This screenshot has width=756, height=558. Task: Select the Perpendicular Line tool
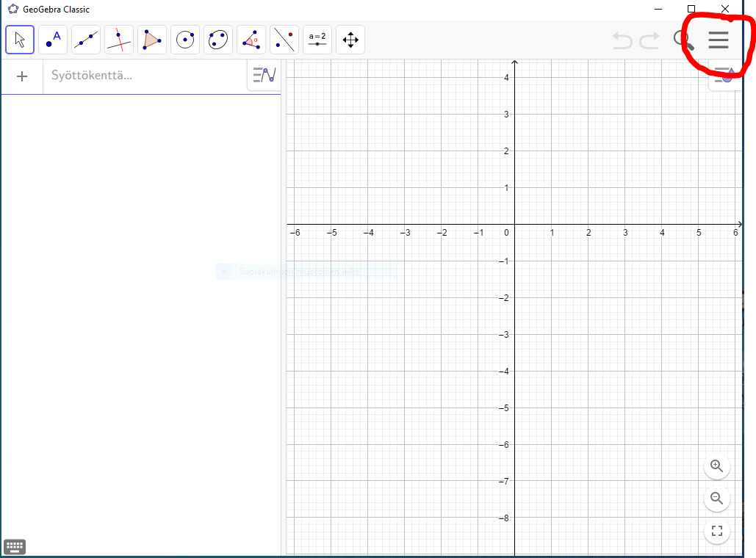[119, 40]
